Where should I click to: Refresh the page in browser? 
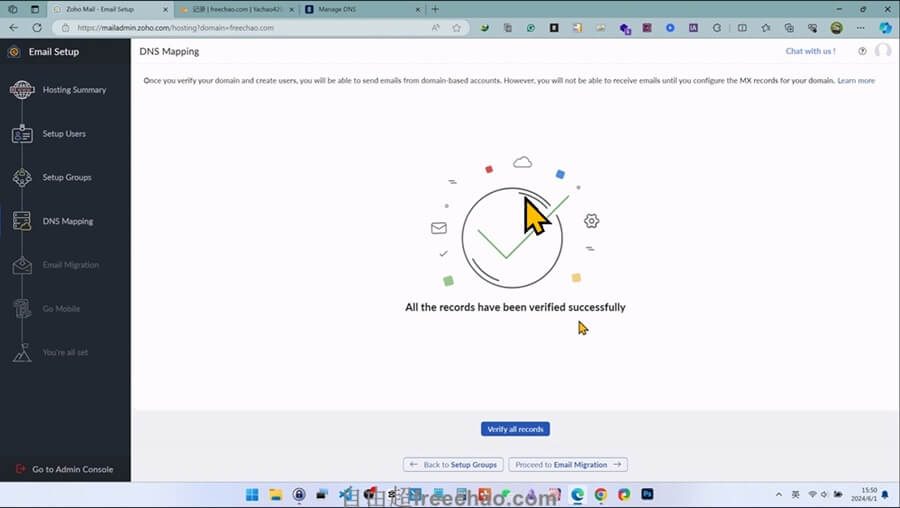tap(37, 28)
